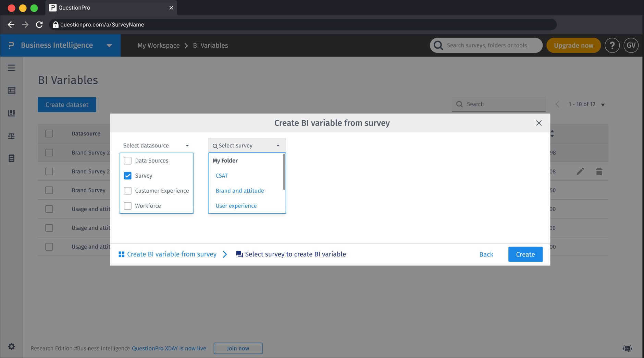
Task: Expand the Business Intelligence module switcher
Action: [x=109, y=45]
